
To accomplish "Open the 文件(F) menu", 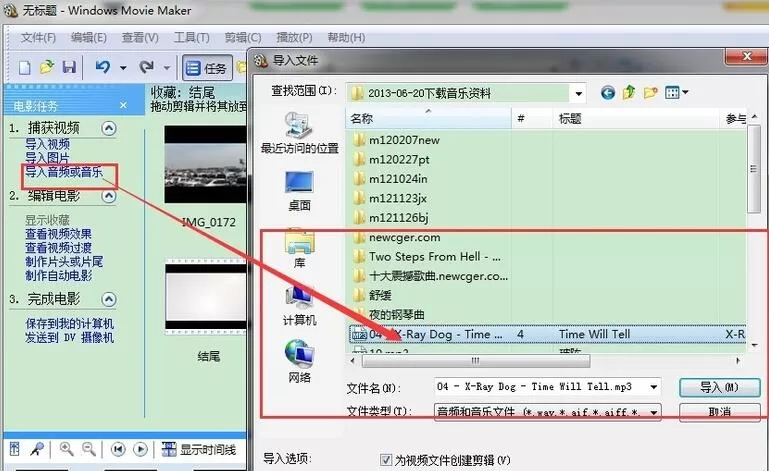I will tap(38, 38).
